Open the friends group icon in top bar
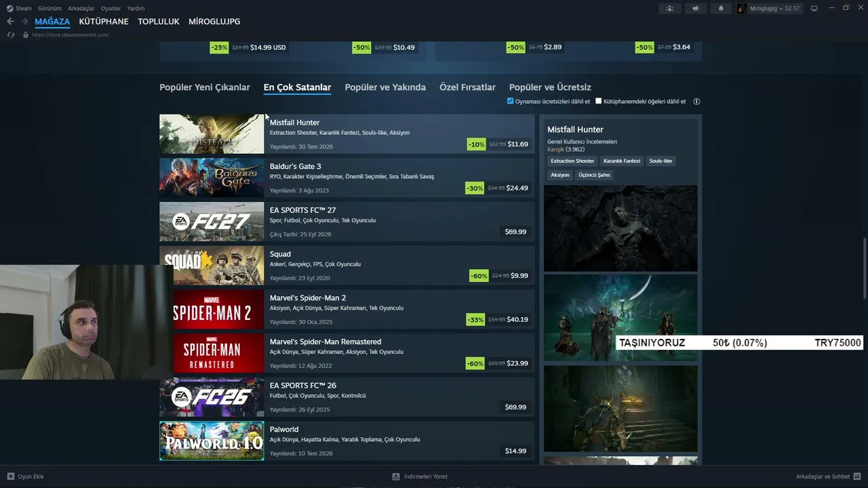 [670, 8]
